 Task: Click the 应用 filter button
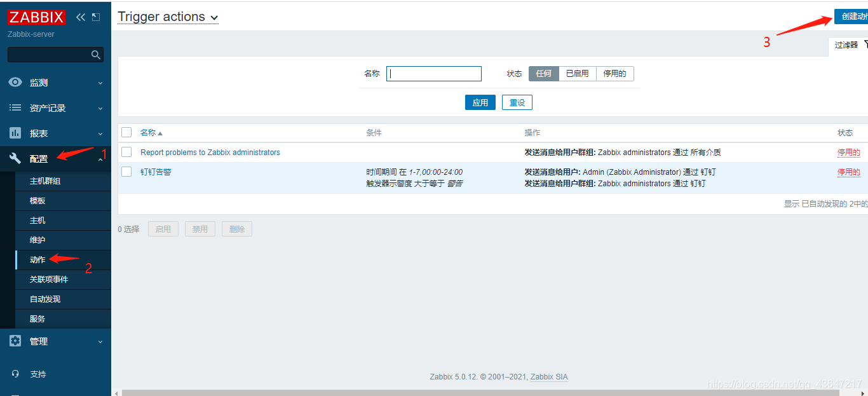tap(480, 102)
